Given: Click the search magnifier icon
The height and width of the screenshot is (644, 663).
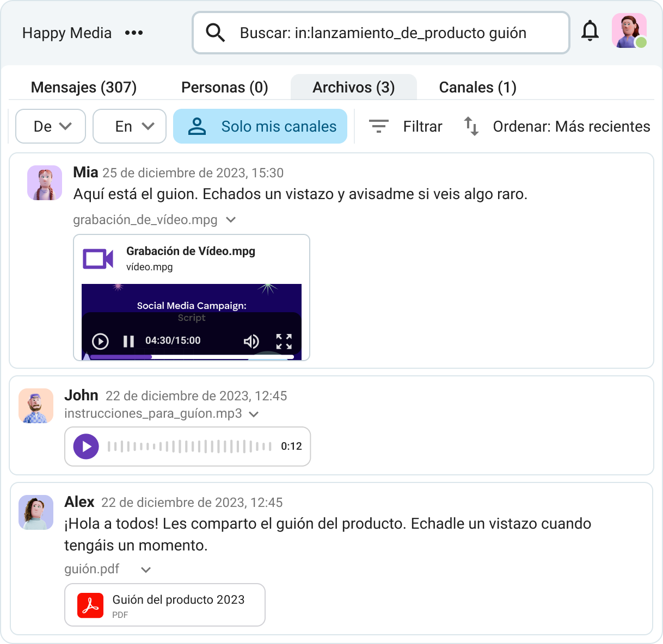Looking at the screenshot, I should click(215, 33).
